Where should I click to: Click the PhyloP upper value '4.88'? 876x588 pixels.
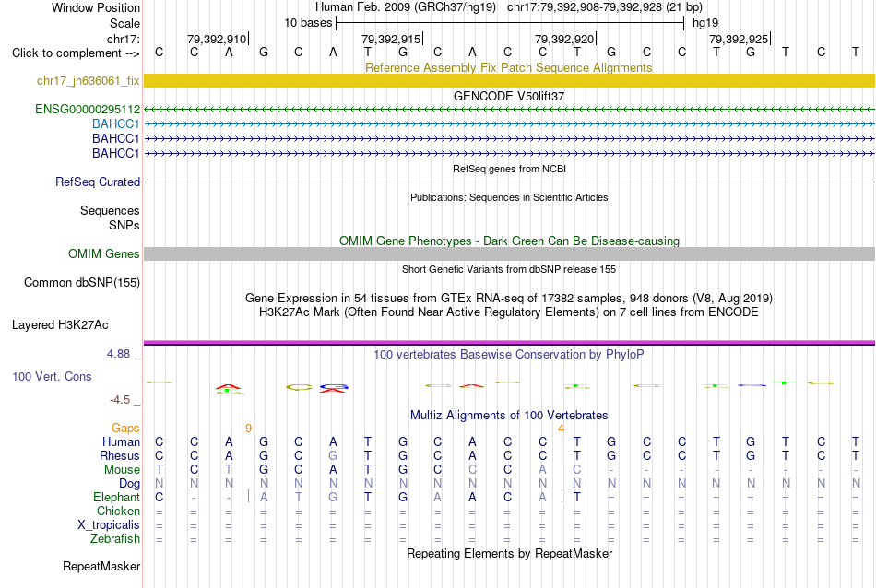pyautogui.click(x=118, y=354)
